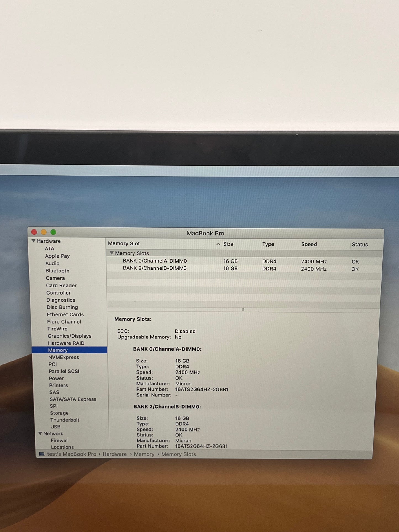399x532 pixels.
Task: Select Camera in the sidebar
Action: click(55, 278)
